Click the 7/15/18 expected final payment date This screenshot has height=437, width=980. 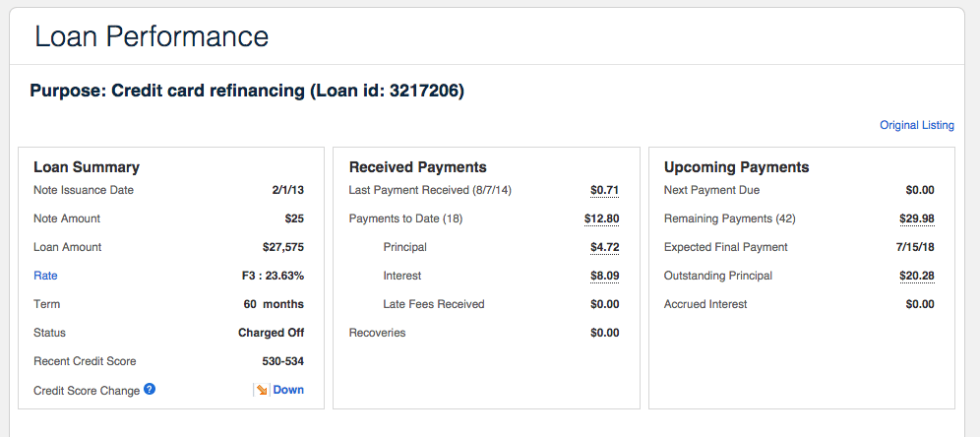[x=912, y=247]
